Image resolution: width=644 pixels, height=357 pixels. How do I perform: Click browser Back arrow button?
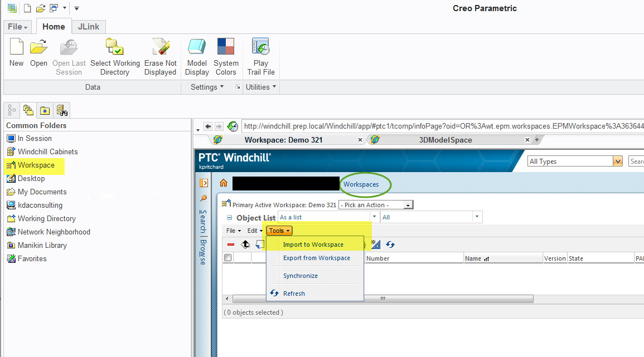coord(208,126)
